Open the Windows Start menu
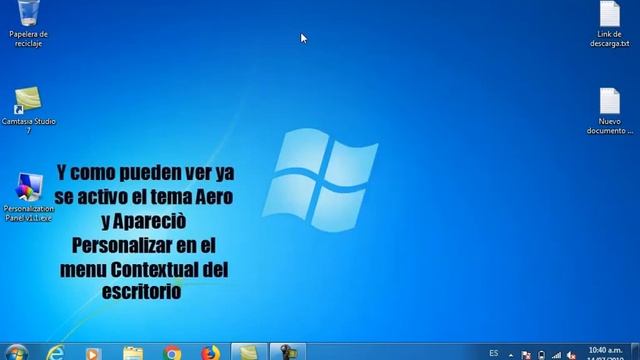 tap(17, 352)
